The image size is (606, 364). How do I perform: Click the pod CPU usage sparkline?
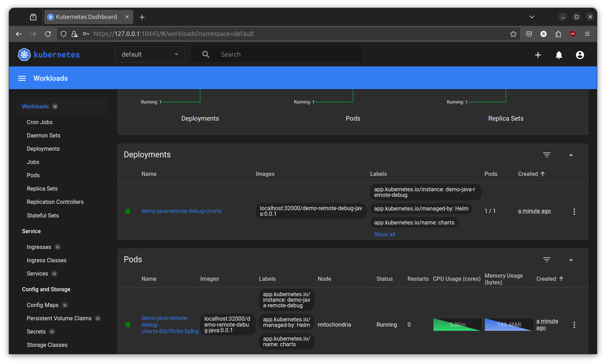click(457, 324)
